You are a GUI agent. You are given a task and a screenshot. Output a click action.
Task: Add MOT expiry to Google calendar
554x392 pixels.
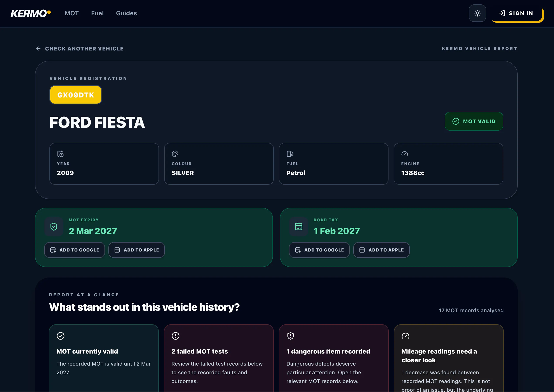pos(75,250)
